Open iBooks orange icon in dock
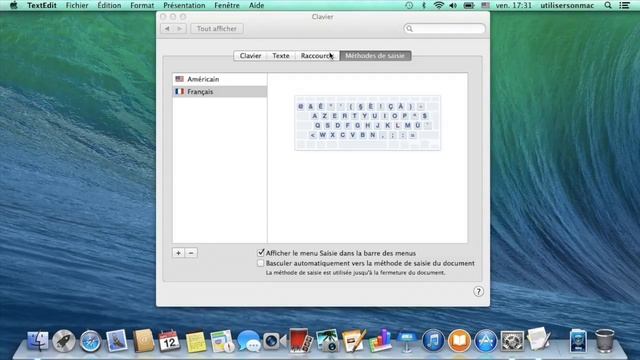The height and width of the screenshot is (360, 640). click(459, 341)
